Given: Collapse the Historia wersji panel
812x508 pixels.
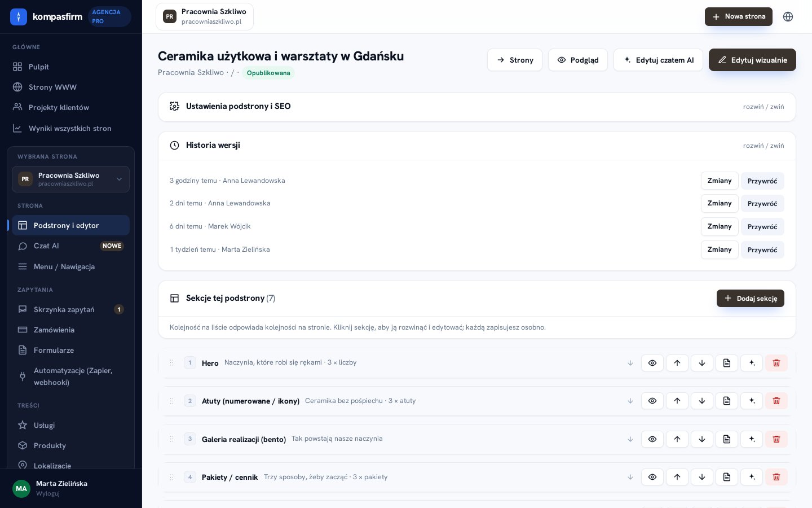Looking at the screenshot, I should click(x=763, y=146).
